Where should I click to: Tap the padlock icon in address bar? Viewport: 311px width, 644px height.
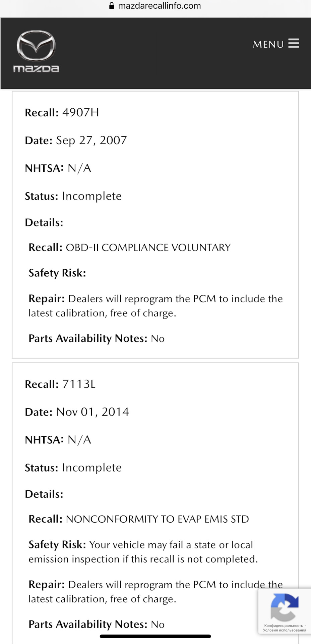pyautogui.click(x=112, y=6)
